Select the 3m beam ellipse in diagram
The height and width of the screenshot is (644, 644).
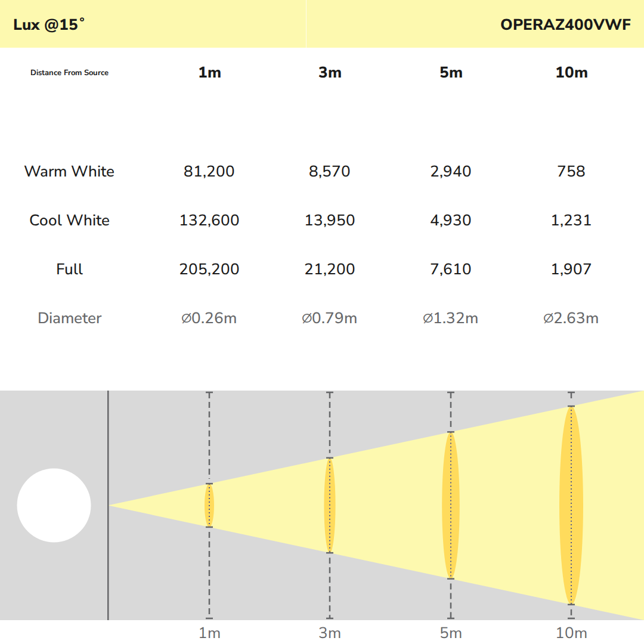pos(329,505)
